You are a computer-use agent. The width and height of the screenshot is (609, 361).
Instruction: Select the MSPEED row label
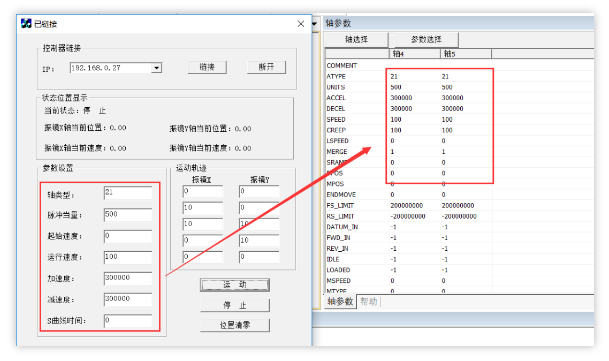pos(338,281)
